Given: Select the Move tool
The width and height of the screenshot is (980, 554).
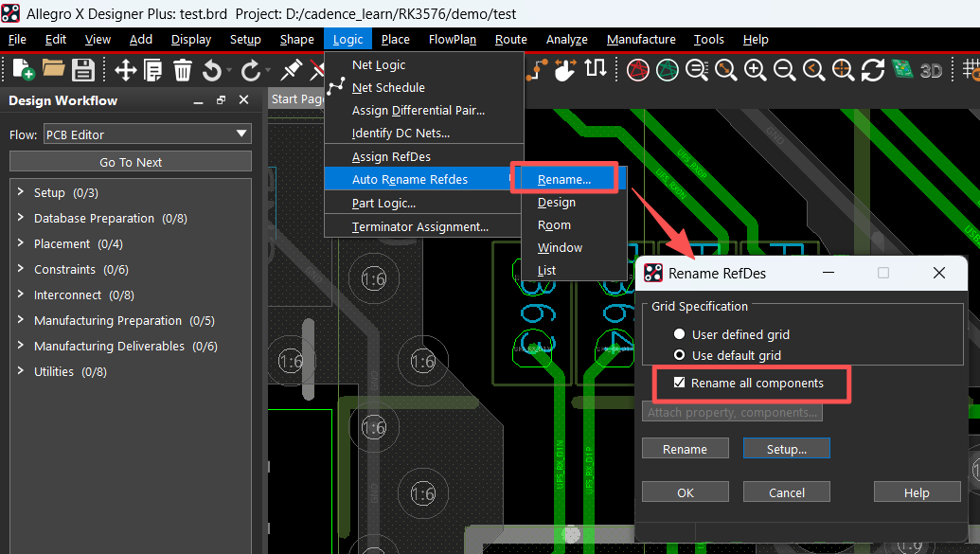Looking at the screenshot, I should coord(126,69).
